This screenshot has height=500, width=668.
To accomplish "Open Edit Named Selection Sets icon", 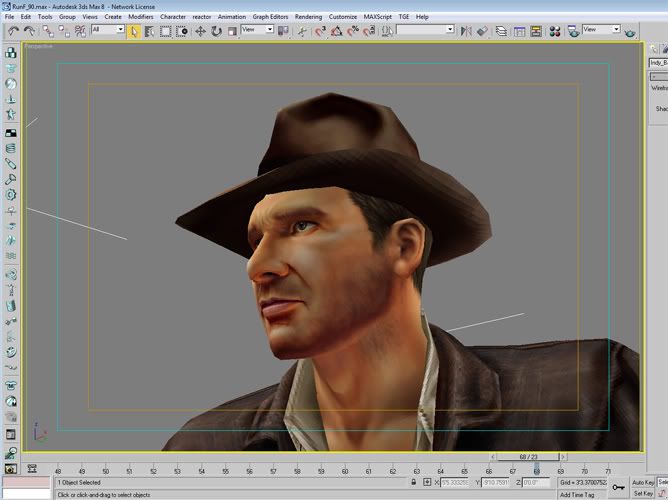I will 387,31.
